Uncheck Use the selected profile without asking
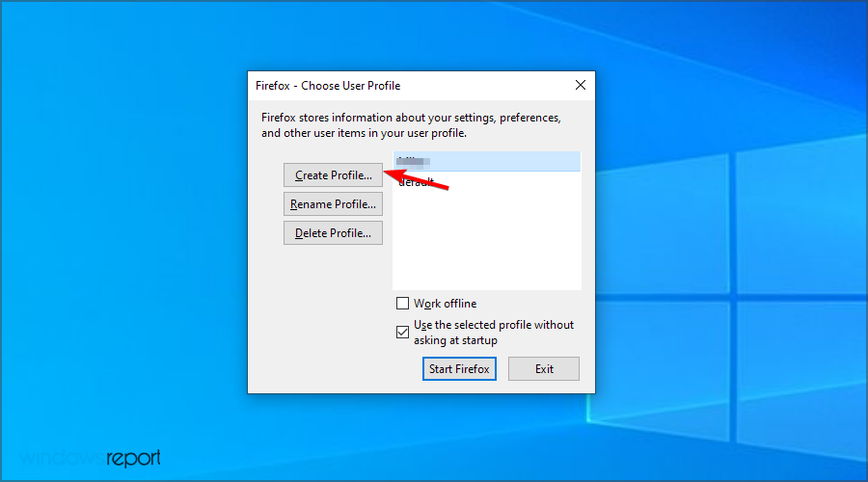The image size is (868, 482). pos(402,332)
